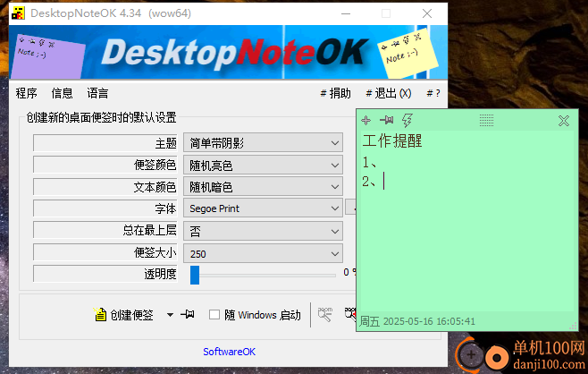Click the '1、' line in note
Screen dimensions: 588x374
369,163
